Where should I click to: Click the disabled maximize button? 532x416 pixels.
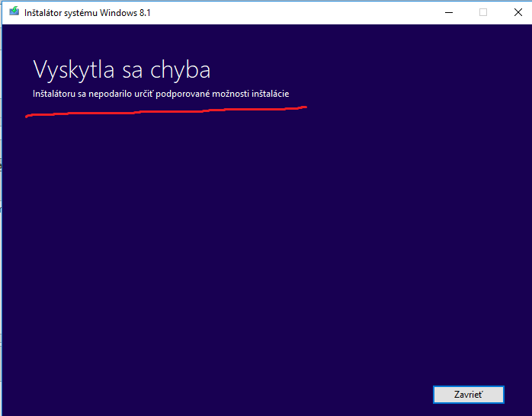tap(483, 12)
